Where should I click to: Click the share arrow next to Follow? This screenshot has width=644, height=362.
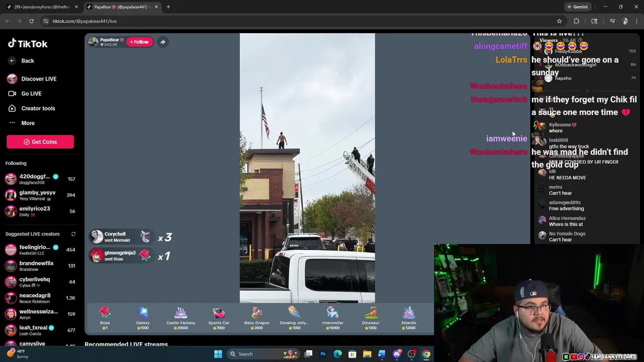coord(163,42)
